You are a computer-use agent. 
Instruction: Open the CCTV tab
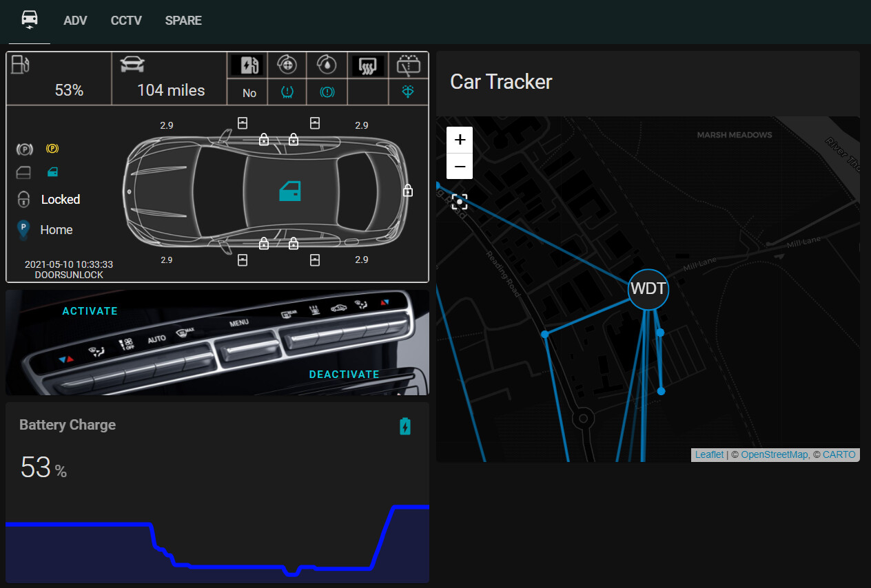(x=126, y=21)
